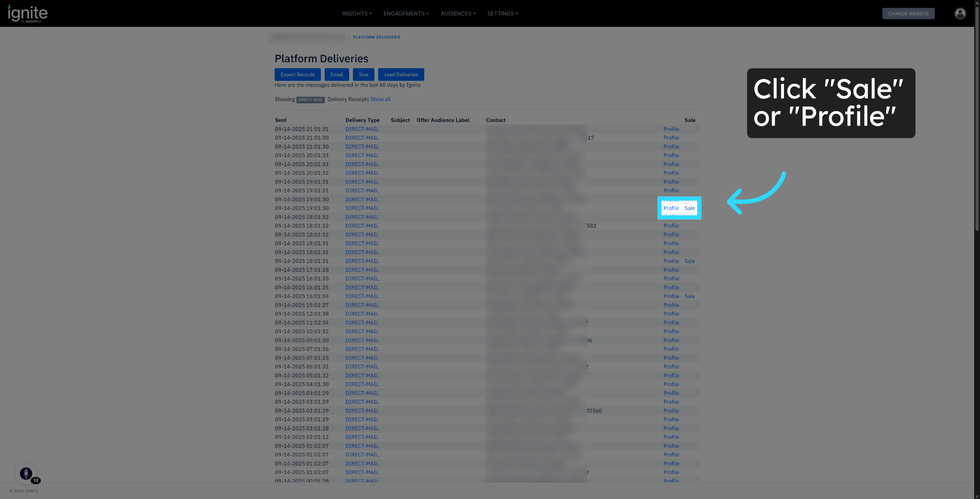The height and width of the screenshot is (499, 980).
Task: Expand the SETTINGS dropdown
Action: tap(502, 13)
